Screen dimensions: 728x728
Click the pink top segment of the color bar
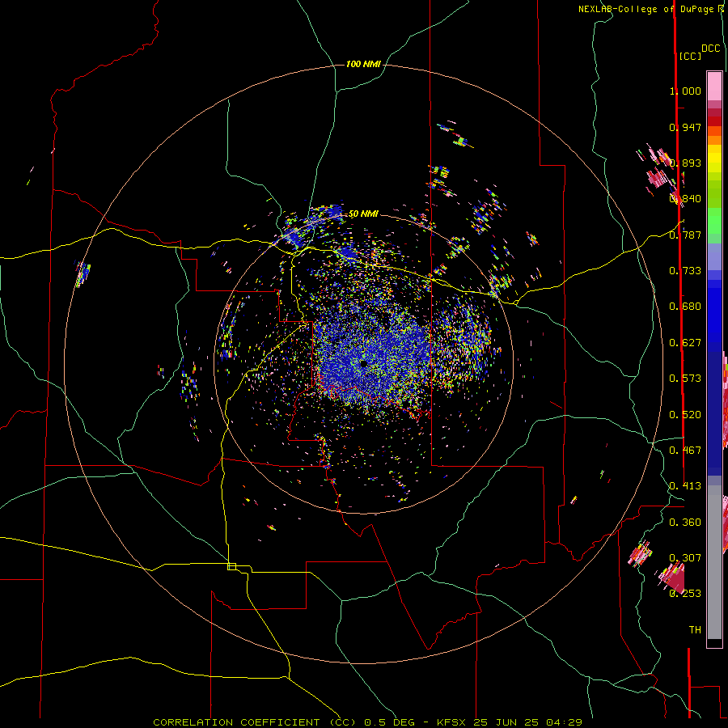tap(714, 86)
